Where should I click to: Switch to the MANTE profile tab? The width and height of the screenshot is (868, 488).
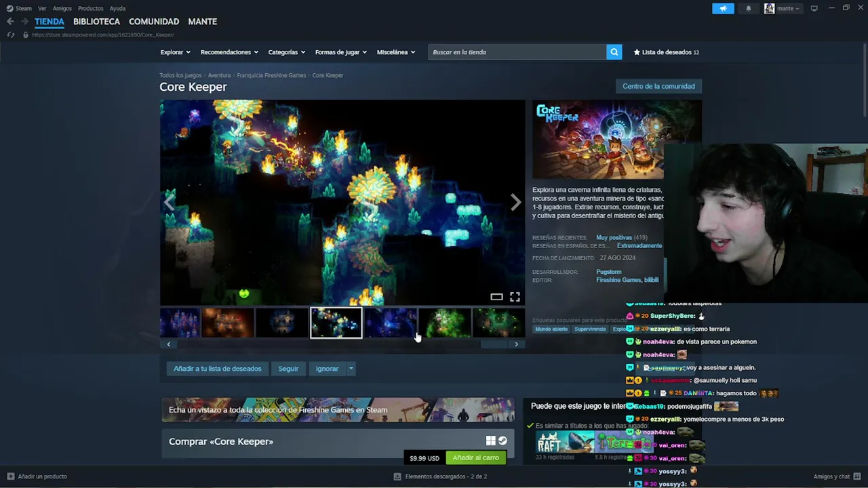tap(203, 22)
